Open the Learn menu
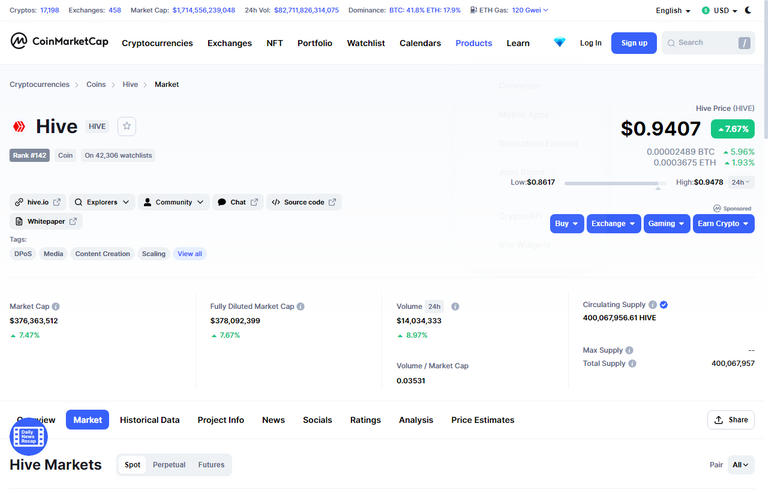This screenshot has width=768, height=494. coord(518,43)
